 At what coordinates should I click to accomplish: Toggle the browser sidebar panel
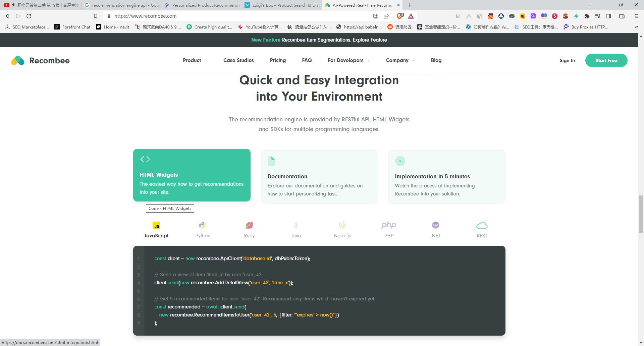click(608, 16)
